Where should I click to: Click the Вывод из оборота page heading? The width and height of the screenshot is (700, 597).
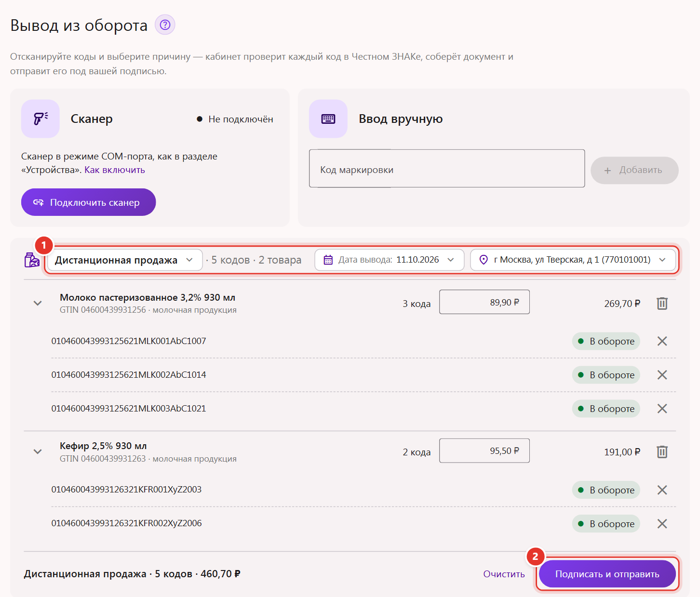click(x=79, y=25)
